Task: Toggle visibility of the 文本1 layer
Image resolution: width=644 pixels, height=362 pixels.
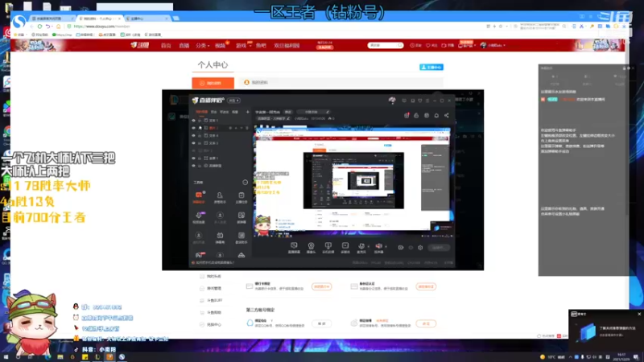Action: 193,121
